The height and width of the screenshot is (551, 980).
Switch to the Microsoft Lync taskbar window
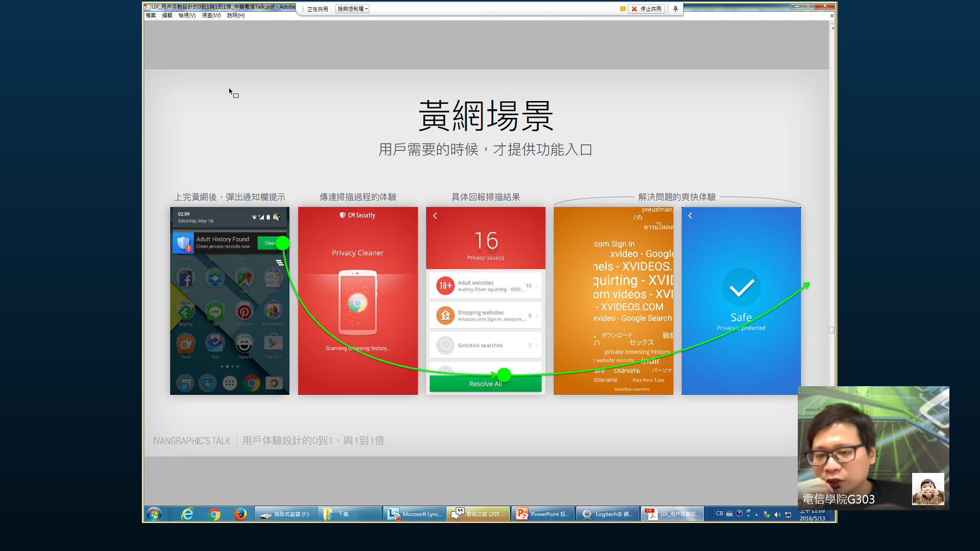415,514
